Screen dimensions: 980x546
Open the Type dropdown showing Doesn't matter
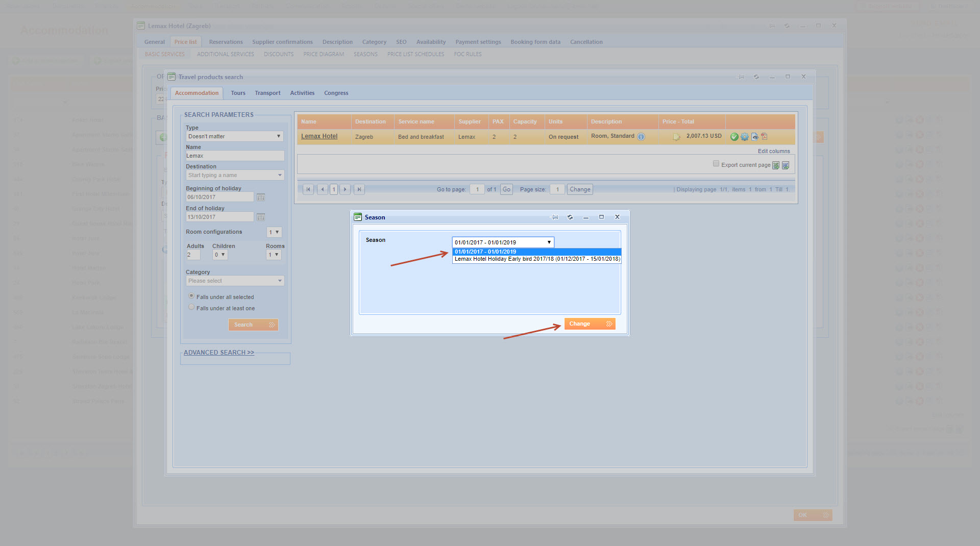(235, 136)
